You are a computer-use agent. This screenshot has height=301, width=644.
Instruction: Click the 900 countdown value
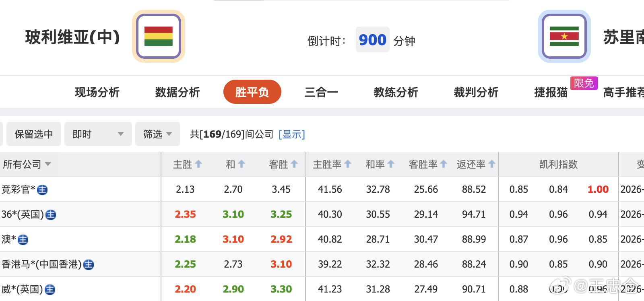click(373, 39)
